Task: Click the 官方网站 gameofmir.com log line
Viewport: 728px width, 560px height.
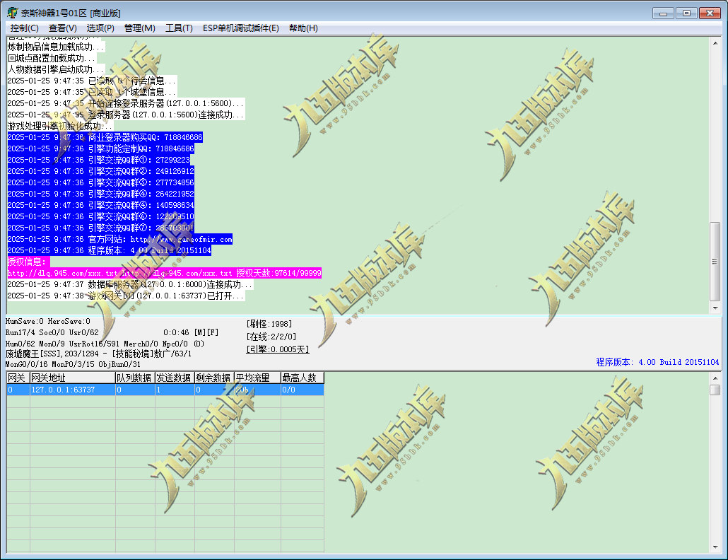Action: click(119, 239)
